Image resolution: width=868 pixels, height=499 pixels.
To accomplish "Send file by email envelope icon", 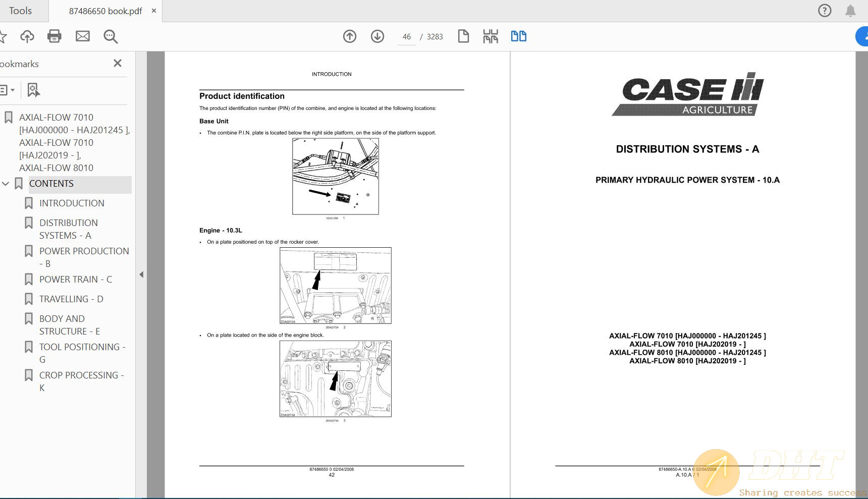I will pos(83,36).
